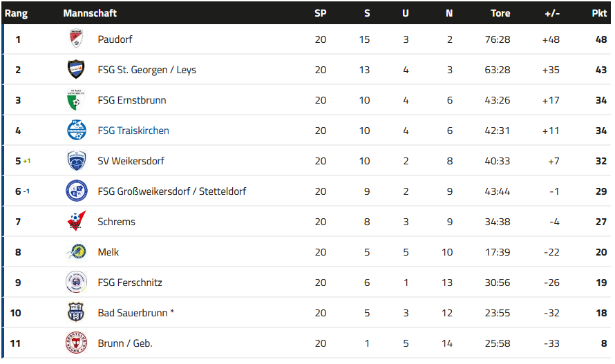Click the Paudorf team name
This screenshot has height=364, width=615.
click(x=115, y=39)
